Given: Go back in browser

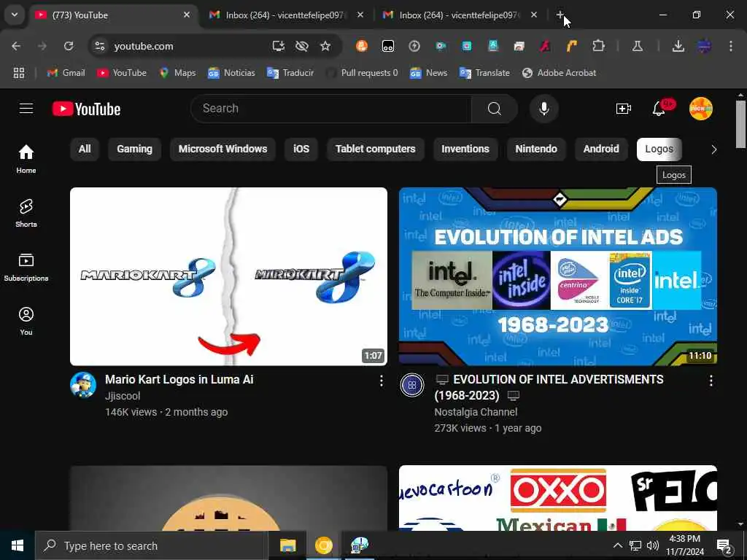Looking at the screenshot, I should [16, 46].
